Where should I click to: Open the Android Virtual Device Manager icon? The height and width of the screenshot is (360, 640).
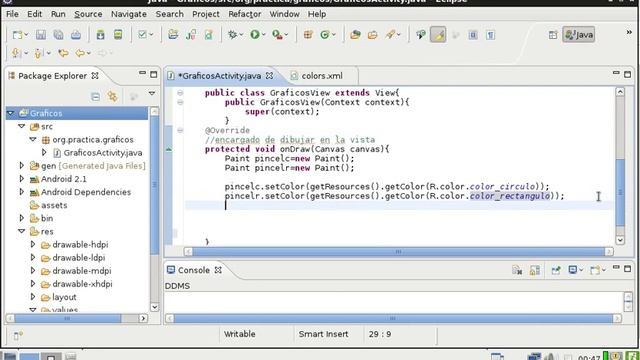[x=118, y=35]
